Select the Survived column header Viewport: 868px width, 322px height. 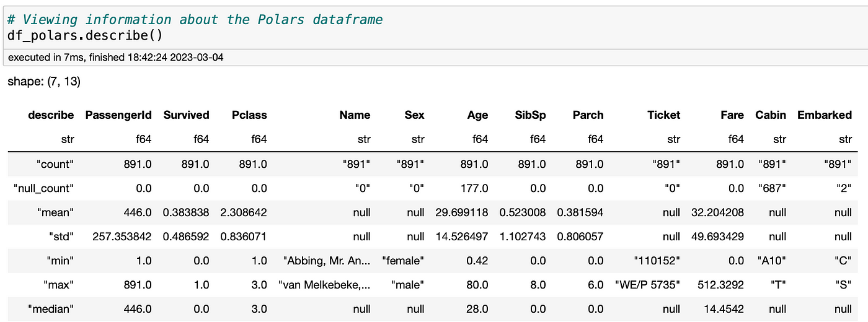coord(187,115)
